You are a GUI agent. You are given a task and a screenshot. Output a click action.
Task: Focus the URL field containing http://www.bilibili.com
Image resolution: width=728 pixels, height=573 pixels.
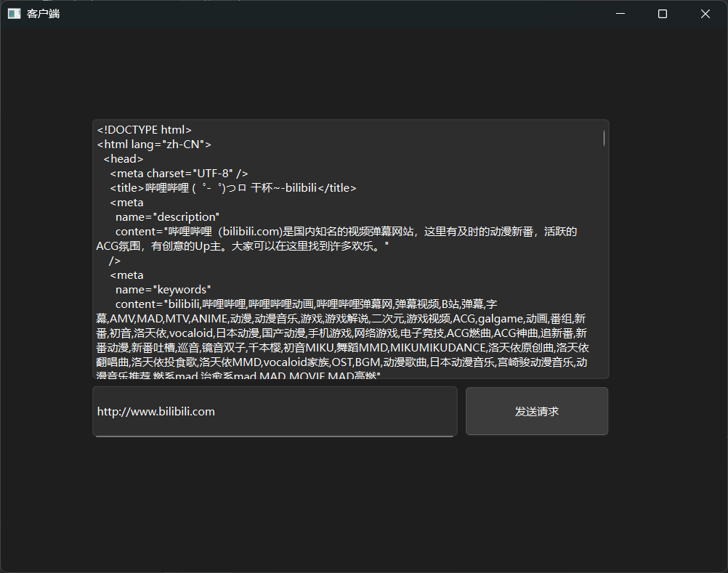tap(275, 411)
